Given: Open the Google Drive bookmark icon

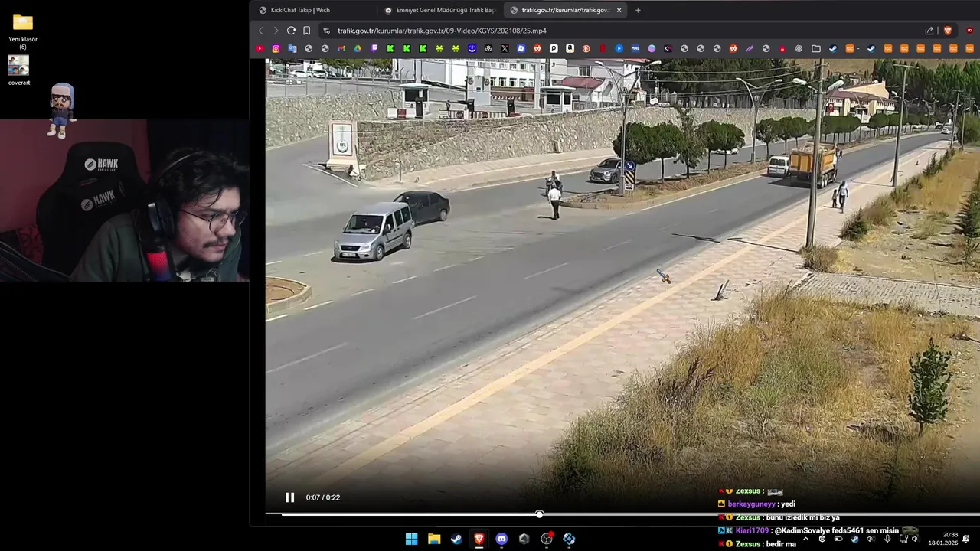Looking at the screenshot, I should (358, 48).
